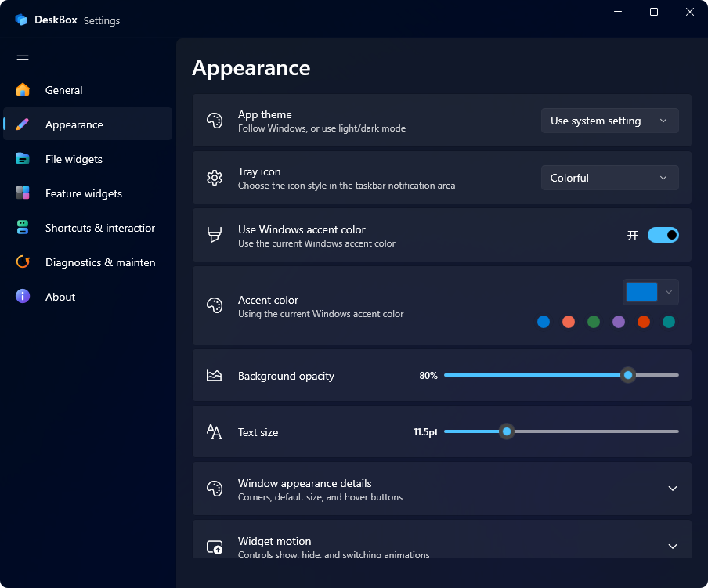Screen dimensions: 708x588
Task: Click the Diagnostics refresh icon
Action: pos(23,262)
